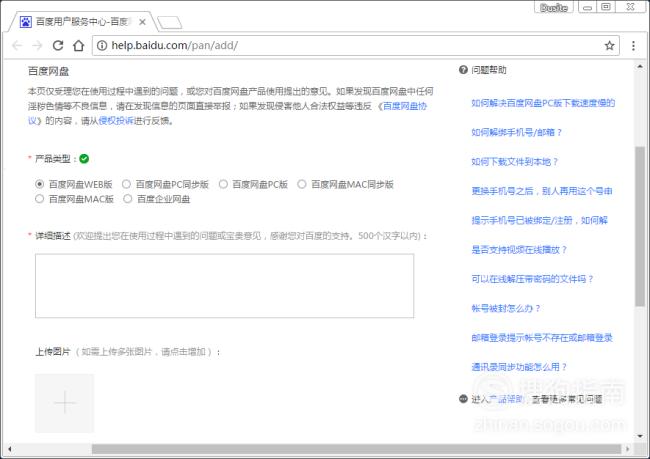Pick 百度网盘MAC版 radio button
Screen dimensions: 650x459
tap(39, 199)
